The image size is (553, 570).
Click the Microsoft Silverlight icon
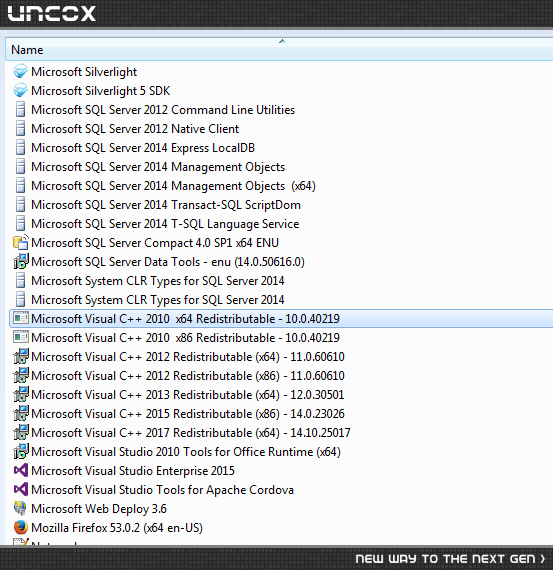[20, 72]
